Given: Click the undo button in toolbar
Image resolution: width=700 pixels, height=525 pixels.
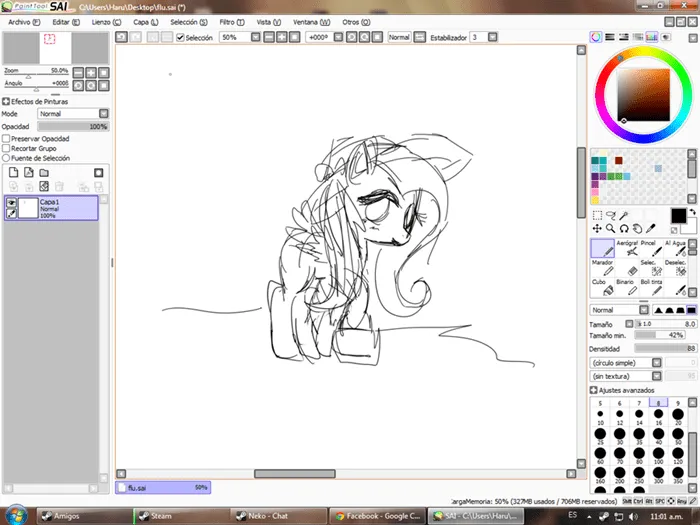Looking at the screenshot, I should tap(121, 37).
